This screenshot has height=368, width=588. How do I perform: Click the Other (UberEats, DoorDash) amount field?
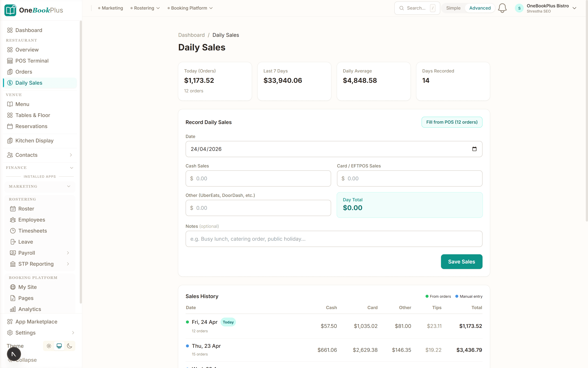pyautogui.click(x=258, y=208)
